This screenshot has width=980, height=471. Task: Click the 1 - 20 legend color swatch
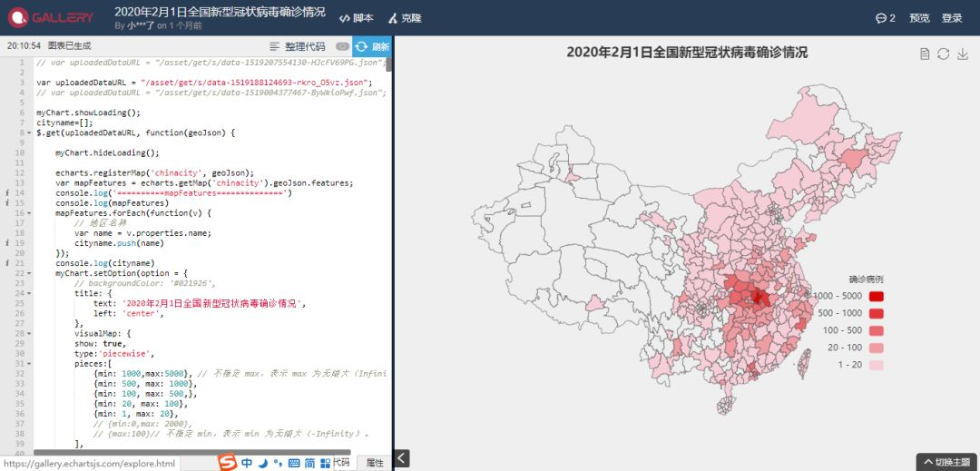click(x=877, y=365)
